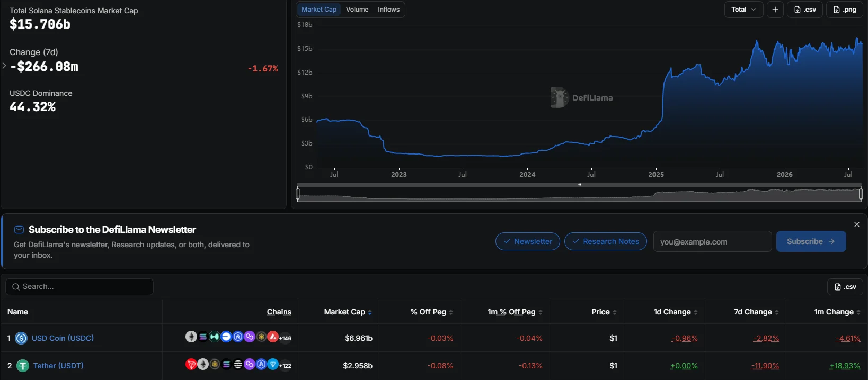Click the envelope icon in newsletter banner

point(19,230)
